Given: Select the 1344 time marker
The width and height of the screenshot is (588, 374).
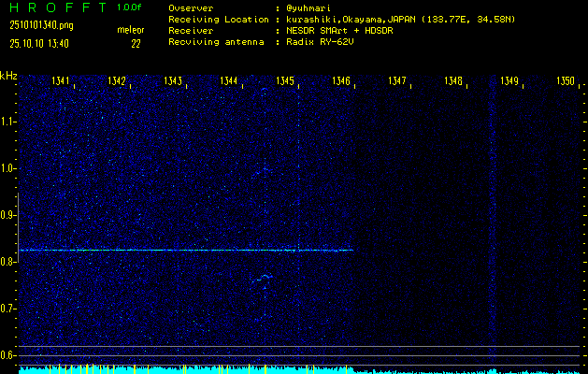Looking at the screenshot, I should coord(229,81).
